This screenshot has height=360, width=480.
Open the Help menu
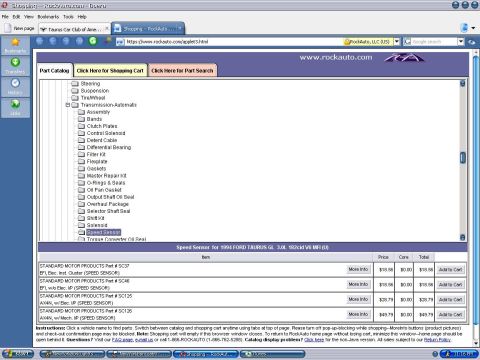[82, 16]
